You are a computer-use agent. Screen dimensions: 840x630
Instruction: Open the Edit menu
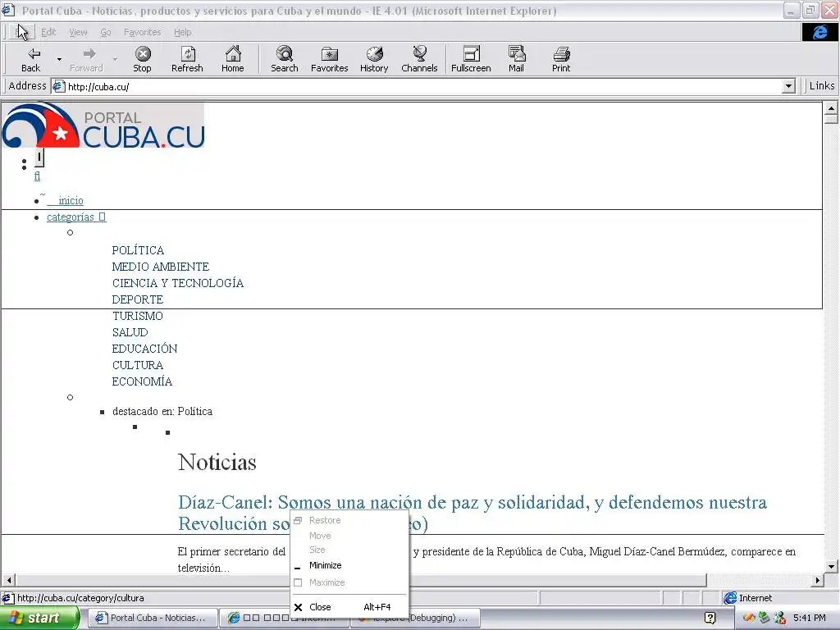[48, 32]
